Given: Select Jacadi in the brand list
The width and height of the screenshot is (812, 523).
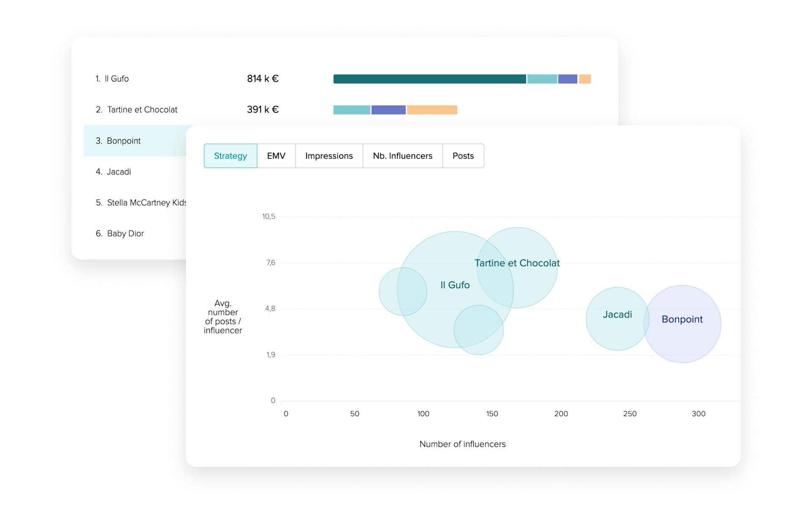Looking at the screenshot, I should click(x=118, y=172).
